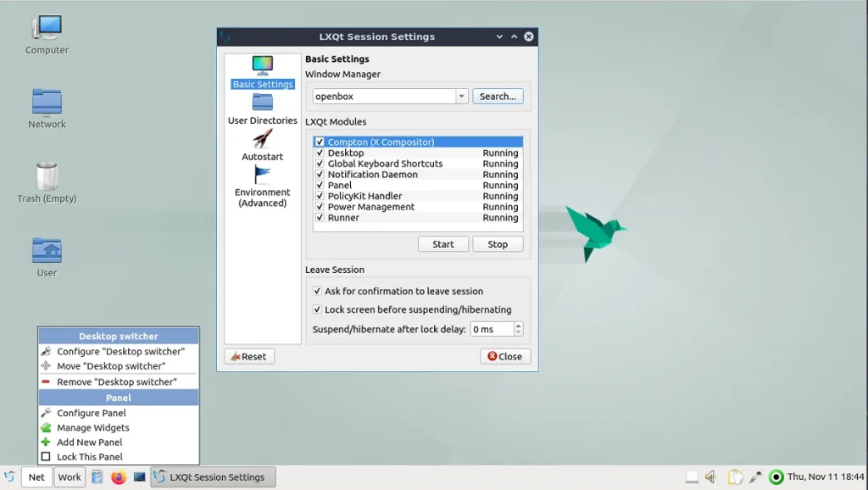Image resolution: width=868 pixels, height=490 pixels.
Task: Launch Firefox from the panel
Action: point(119,476)
